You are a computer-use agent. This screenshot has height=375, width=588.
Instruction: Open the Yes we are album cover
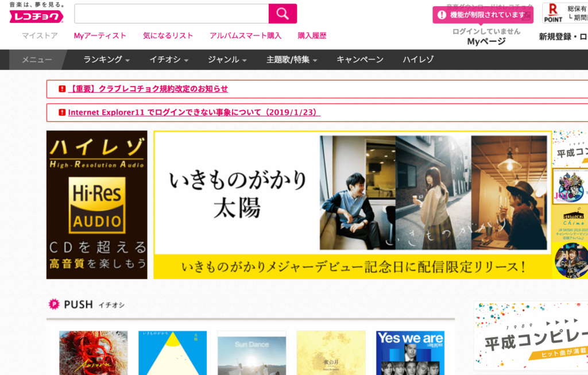[410, 353]
